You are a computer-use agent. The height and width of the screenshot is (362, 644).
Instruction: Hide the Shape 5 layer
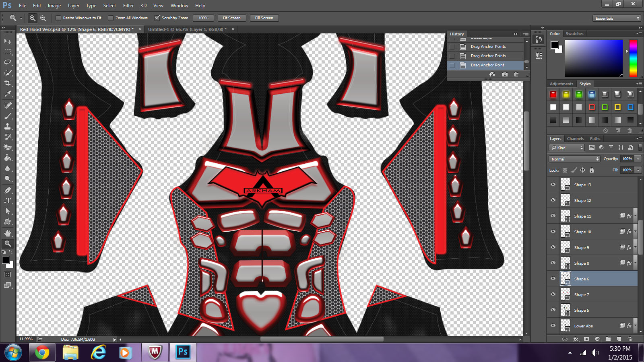pos(553,310)
